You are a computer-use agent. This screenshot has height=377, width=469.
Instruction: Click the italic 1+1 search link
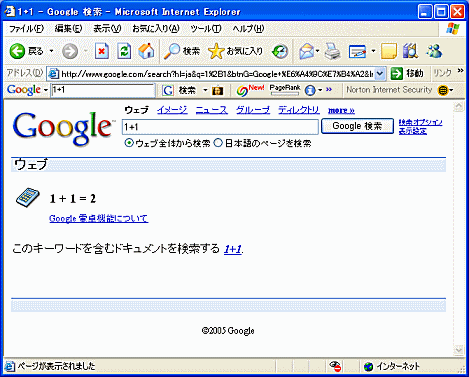[x=233, y=249]
